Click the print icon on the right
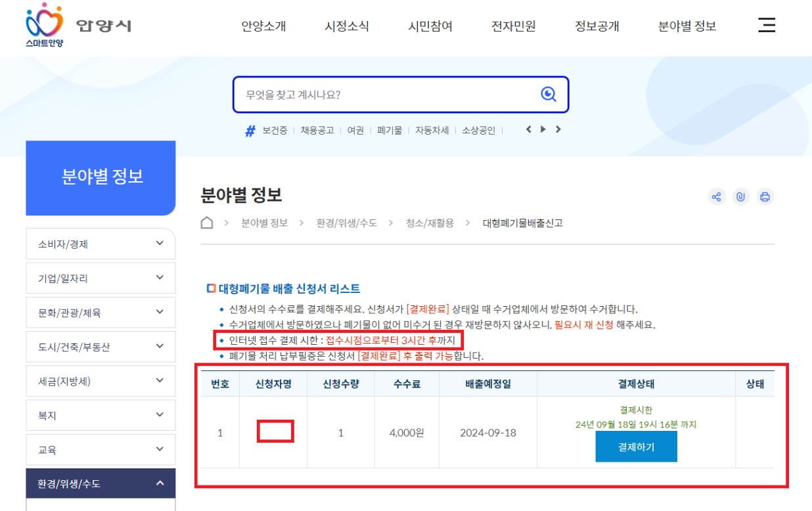The width and height of the screenshot is (812, 511). [x=765, y=196]
